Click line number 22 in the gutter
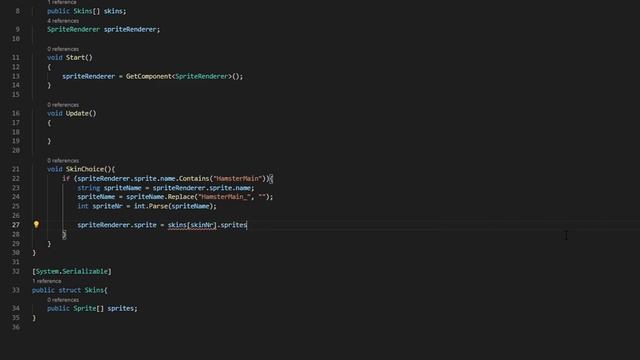The width and height of the screenshot is (640, 360). point(16,178)
